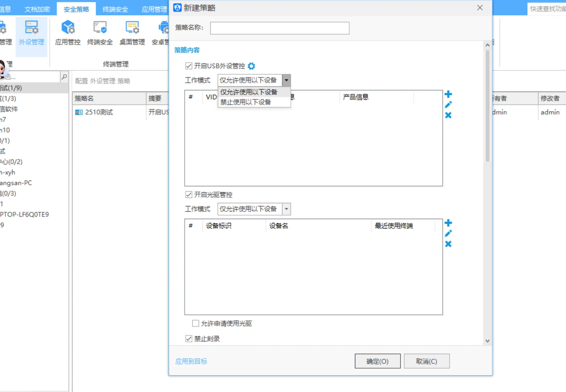
Task: Open optical drive 工作模式 dropdown
Action: click(286, 209)
